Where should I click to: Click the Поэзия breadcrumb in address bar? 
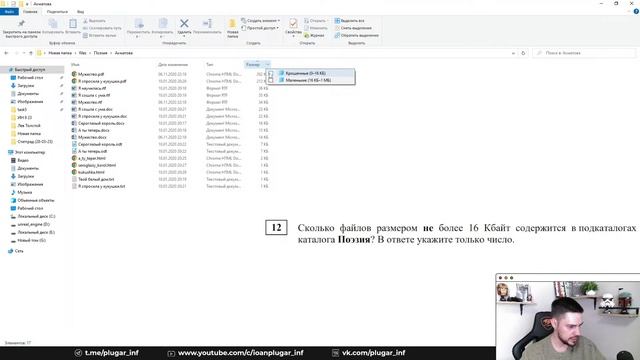coord(100,53)
